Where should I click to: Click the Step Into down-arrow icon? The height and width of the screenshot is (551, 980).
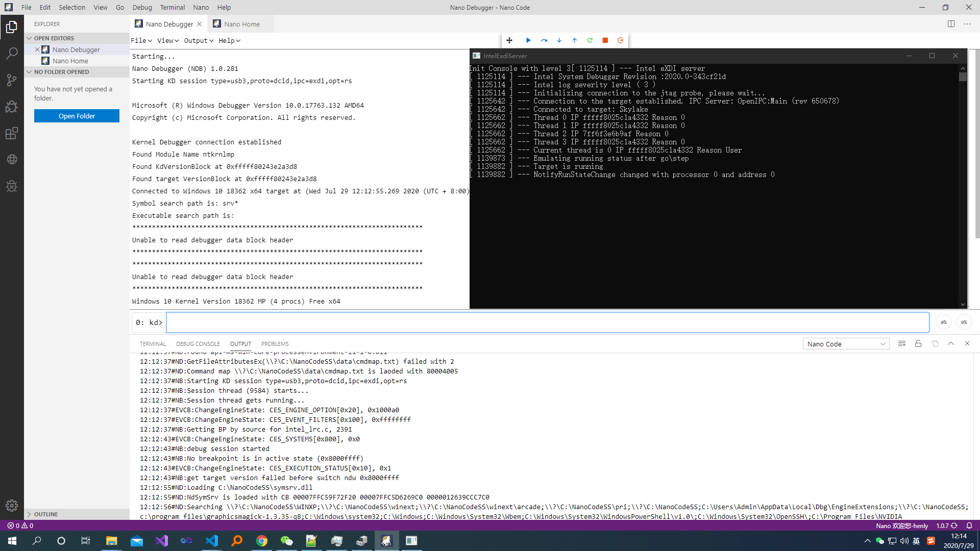[559, 40]
